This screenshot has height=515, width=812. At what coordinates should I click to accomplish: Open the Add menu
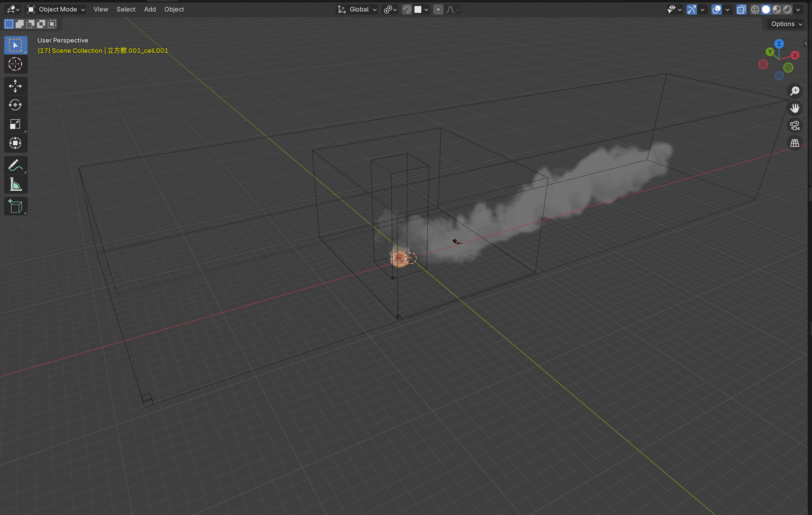(150, 10)
